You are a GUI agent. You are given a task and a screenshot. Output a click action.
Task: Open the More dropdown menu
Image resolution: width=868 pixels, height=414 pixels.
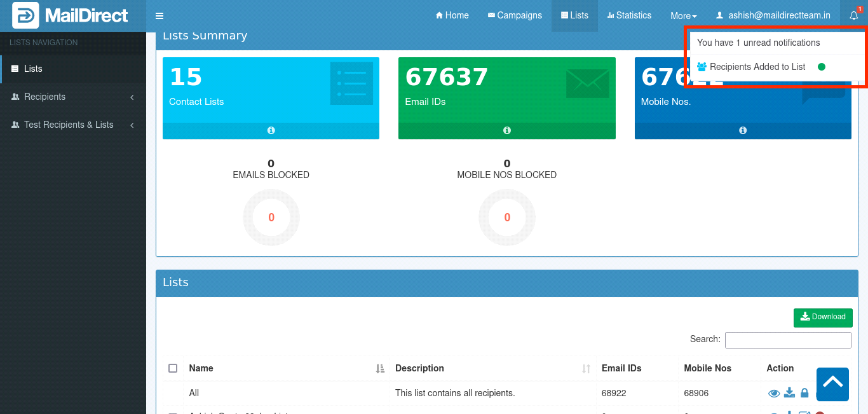[x=683, y=16]
